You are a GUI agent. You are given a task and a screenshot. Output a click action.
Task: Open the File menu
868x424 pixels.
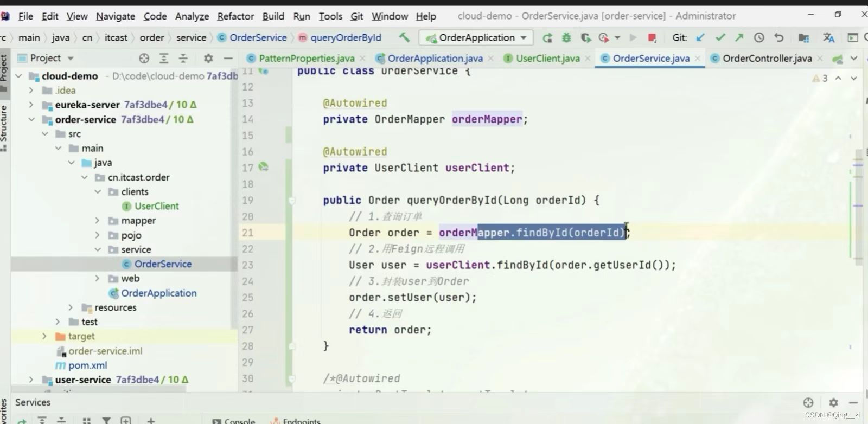click(x=25, y=16)
